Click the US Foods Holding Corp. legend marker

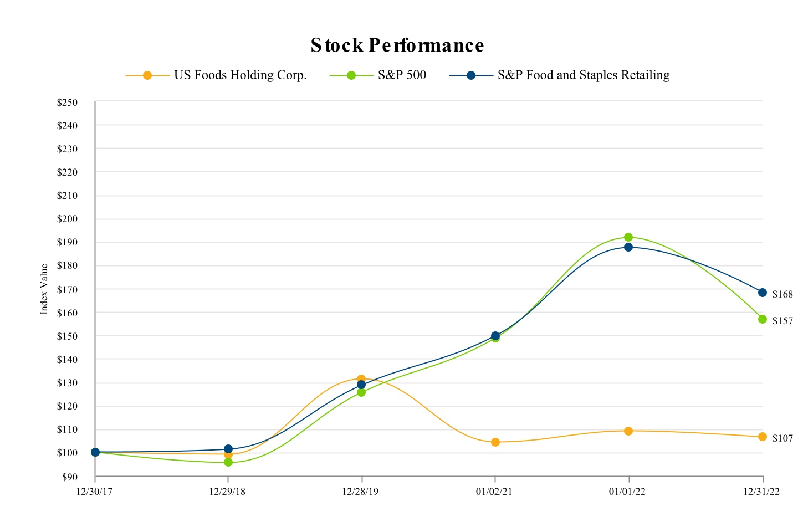pos(147,75)
